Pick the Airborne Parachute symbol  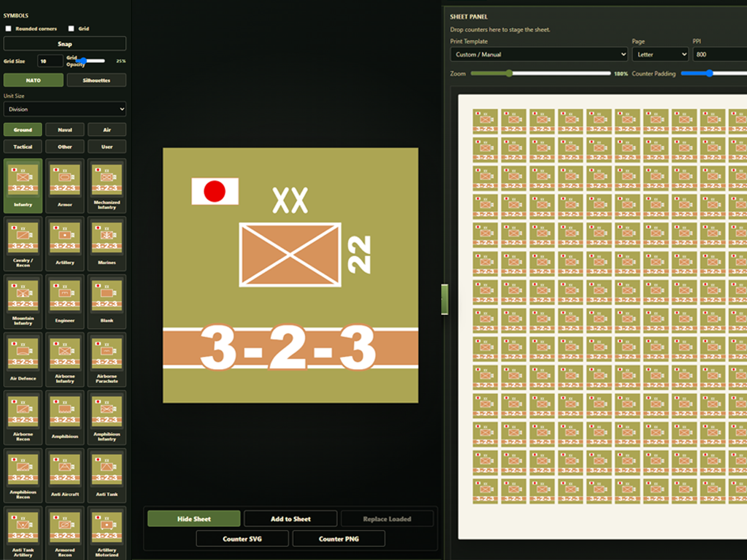[x=106, y=360]
